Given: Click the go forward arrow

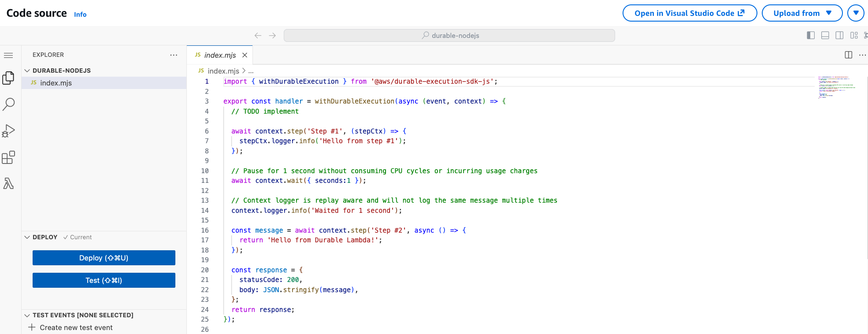Looking at the screenshot, I should [x=272, y=36].
